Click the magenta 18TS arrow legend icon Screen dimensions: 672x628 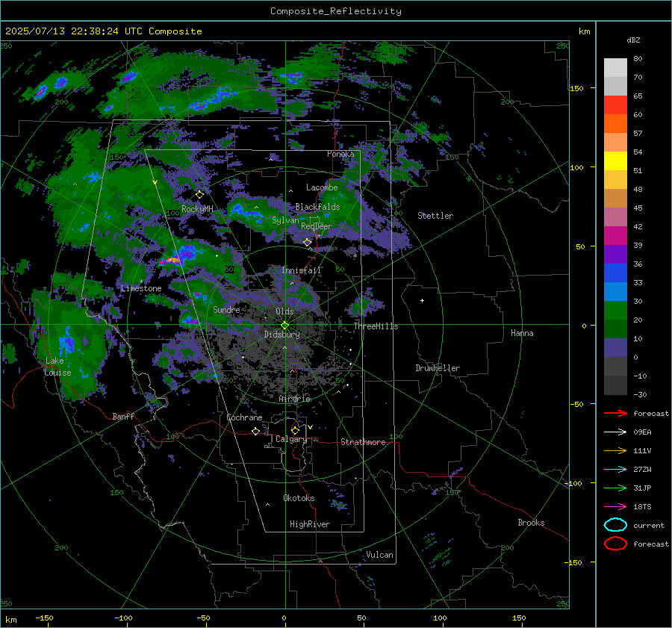point(615,507)
